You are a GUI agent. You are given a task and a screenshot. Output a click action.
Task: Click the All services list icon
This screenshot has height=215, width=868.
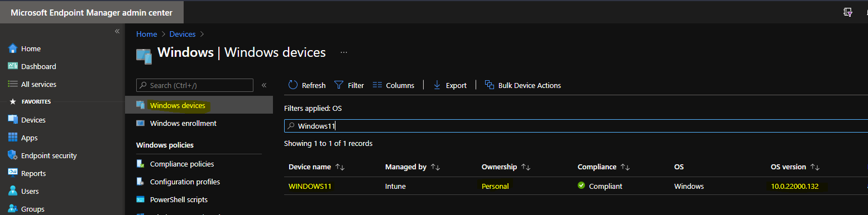click(13, 84)
